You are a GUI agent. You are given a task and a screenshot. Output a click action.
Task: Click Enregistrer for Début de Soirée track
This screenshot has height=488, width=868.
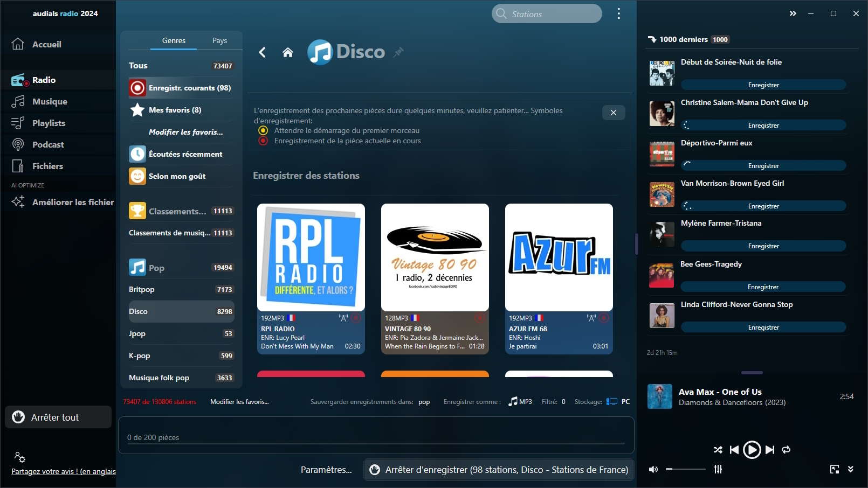(763, 85)
